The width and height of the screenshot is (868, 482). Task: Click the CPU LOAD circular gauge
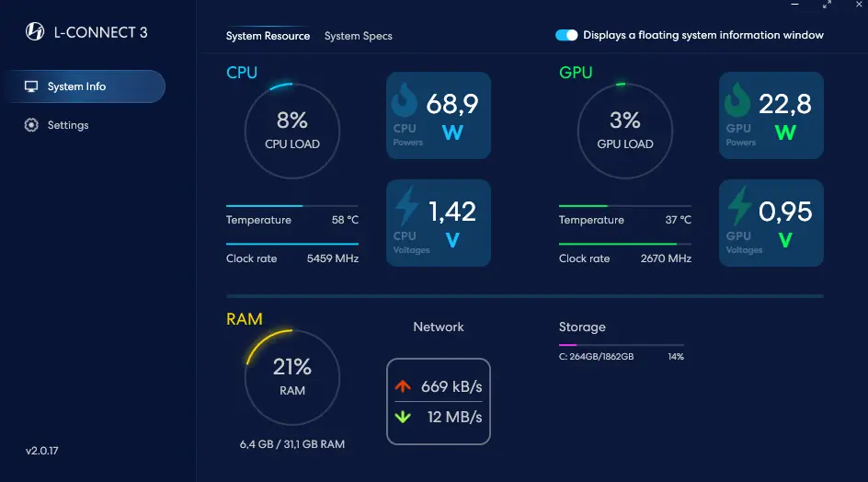pos(292,131)
